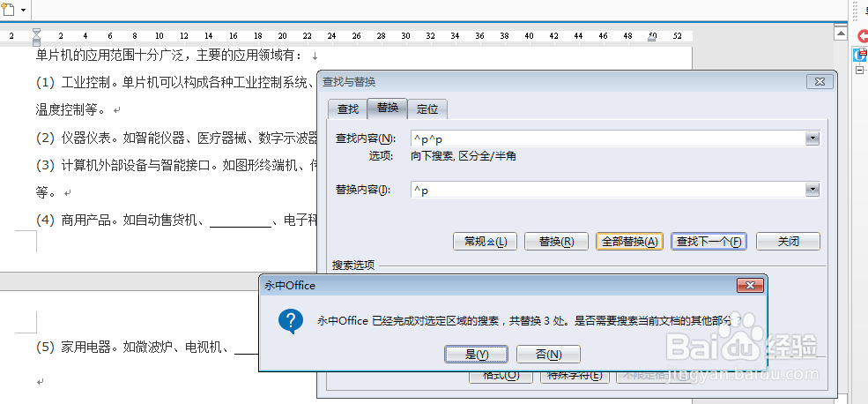Image resolution: width=868 pixels, height=404 pixels.
Task: Click the 关闭 button in find dialog
Action: pos(789,242)
